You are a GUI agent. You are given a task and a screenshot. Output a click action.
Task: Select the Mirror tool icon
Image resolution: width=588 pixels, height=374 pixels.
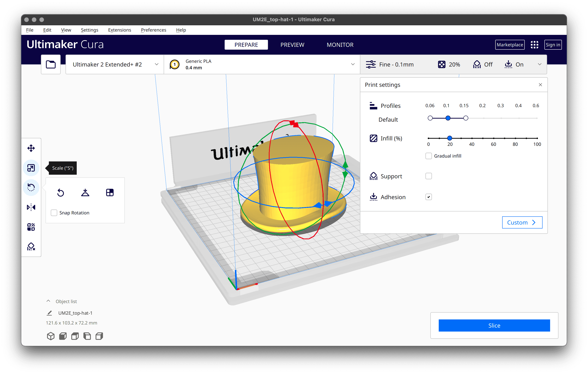(x=31, y=207)
